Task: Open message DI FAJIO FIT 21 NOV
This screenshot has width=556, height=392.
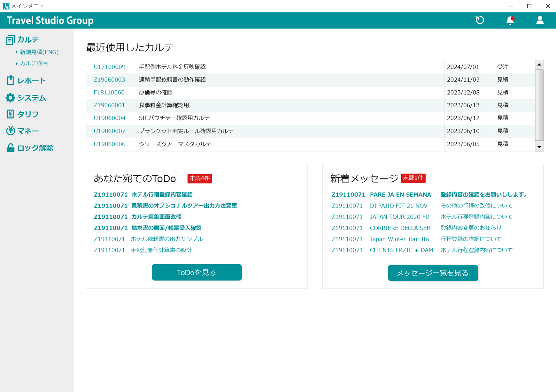Action: pos(399,206)
